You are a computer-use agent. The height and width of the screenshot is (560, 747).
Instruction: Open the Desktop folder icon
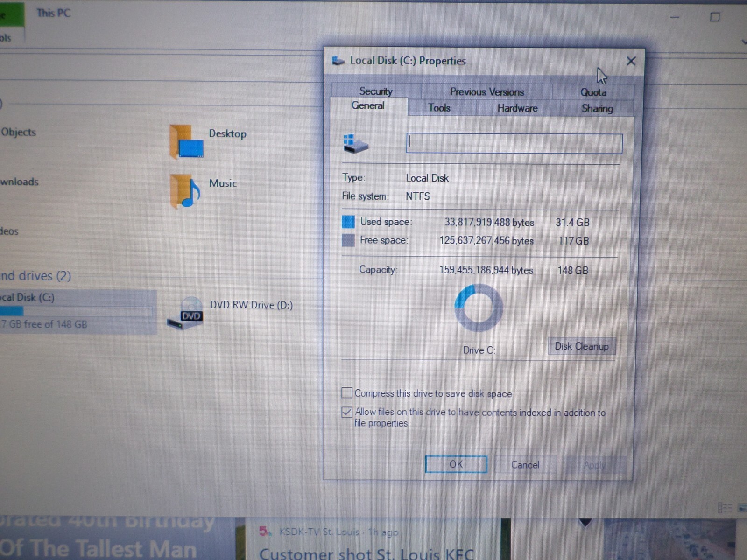tap(186, 142)
